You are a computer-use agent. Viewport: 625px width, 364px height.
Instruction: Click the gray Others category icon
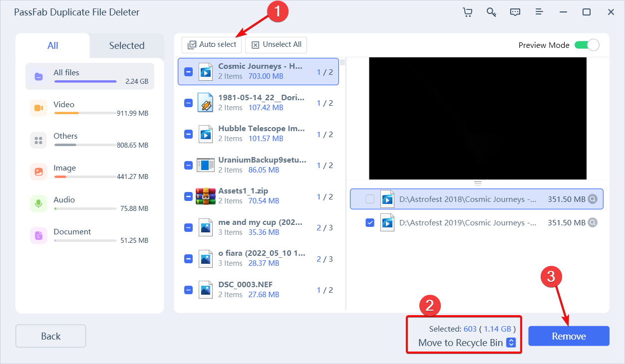[38, 140]
